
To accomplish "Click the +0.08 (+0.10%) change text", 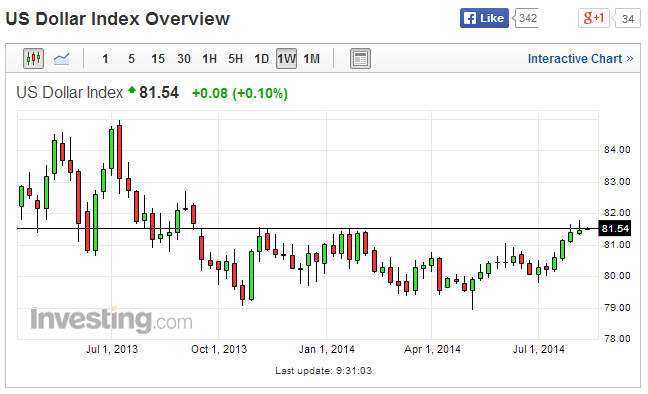I will 240,93.
